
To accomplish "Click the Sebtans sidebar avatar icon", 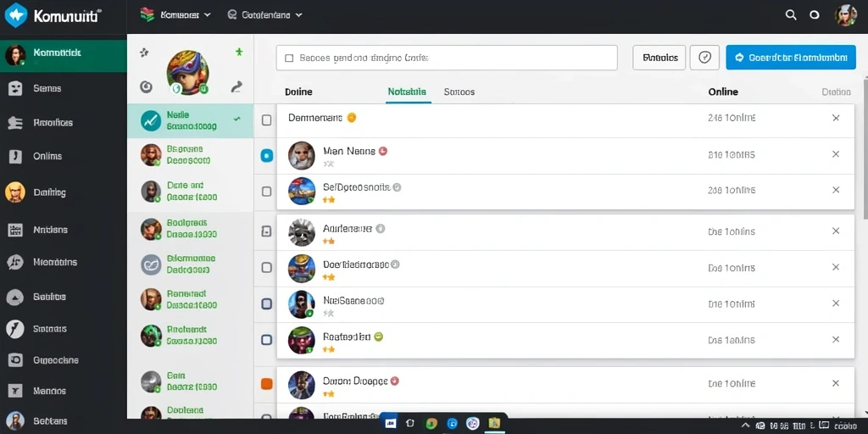I will (15, 420).
